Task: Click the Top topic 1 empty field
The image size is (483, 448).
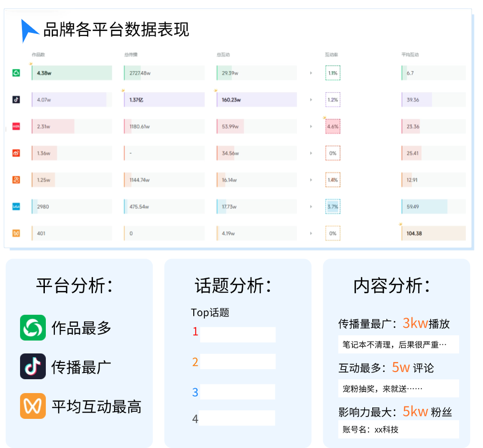Action: [x=238, y=334]
